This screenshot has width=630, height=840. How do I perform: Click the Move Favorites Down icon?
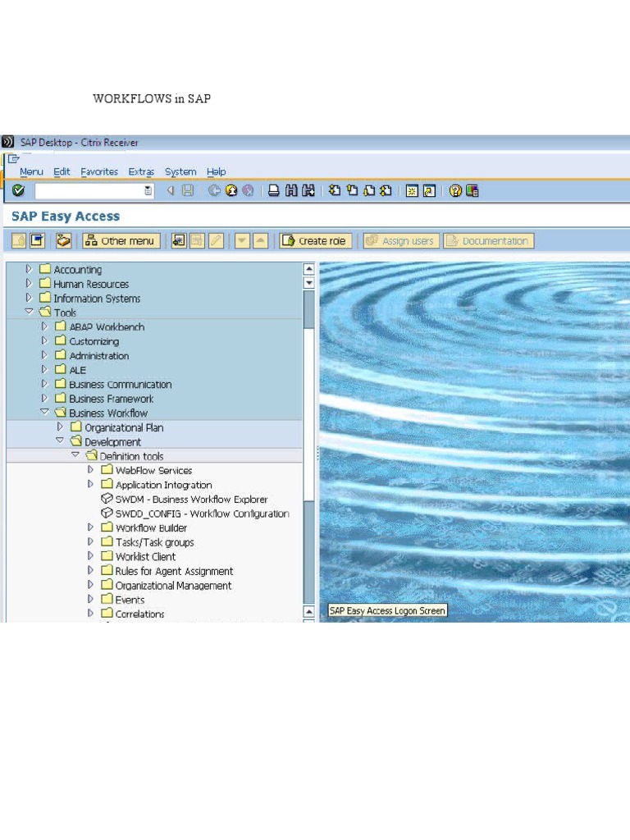click(x=242, y=240)
